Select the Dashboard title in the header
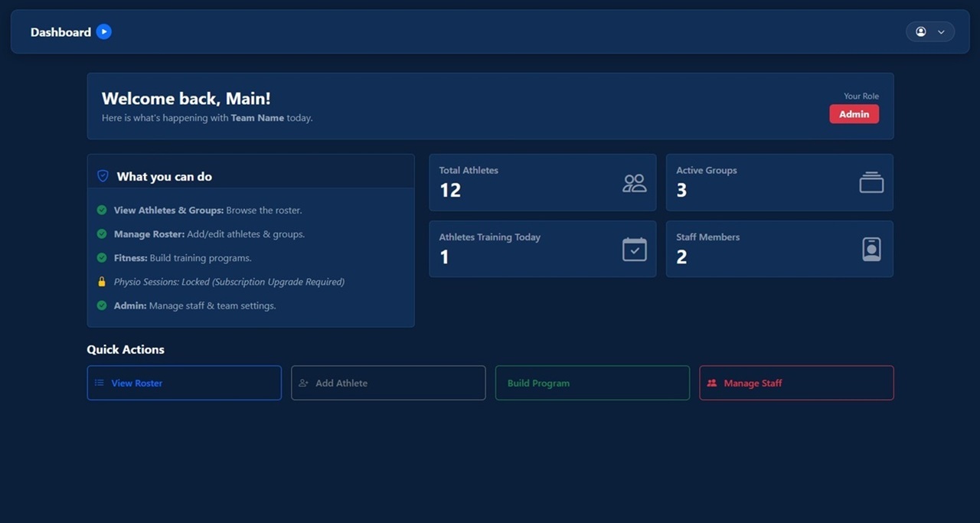Screen dimensions: 980x523 coord(60,31)
